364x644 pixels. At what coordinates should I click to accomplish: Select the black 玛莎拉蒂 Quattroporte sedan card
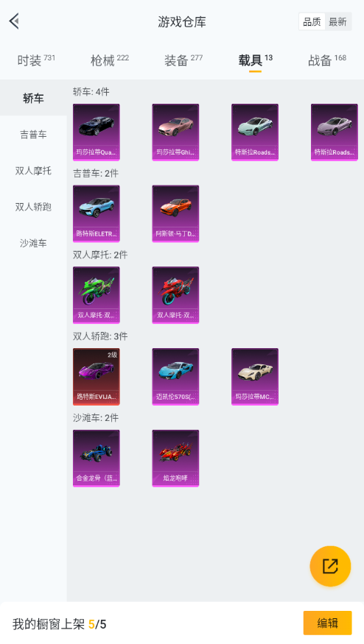[97, 132]
